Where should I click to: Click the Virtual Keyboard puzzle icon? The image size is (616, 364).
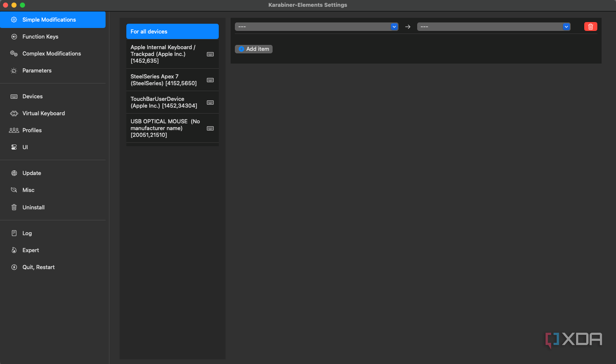point(14,114)
